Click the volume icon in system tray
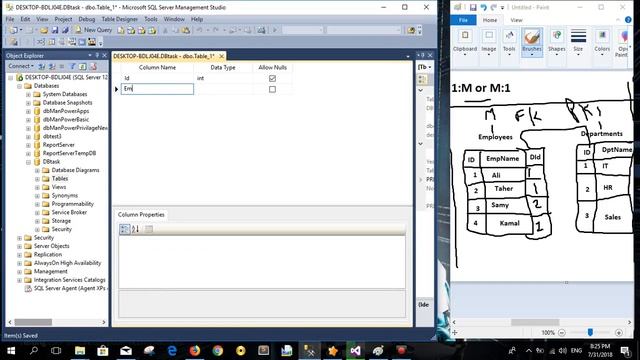The image size is (640, 360). [563, 351]
